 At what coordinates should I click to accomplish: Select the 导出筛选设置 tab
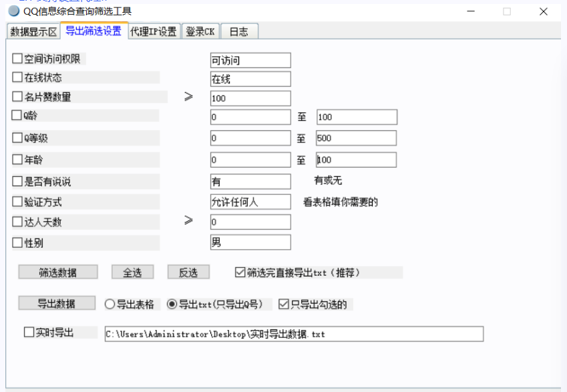point(93,31)
